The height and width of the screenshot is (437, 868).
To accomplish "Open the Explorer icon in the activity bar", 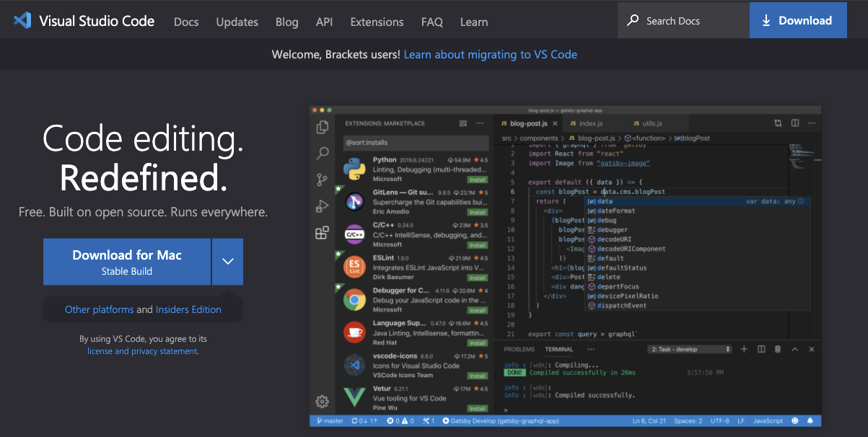I will (x=323, y=128).
